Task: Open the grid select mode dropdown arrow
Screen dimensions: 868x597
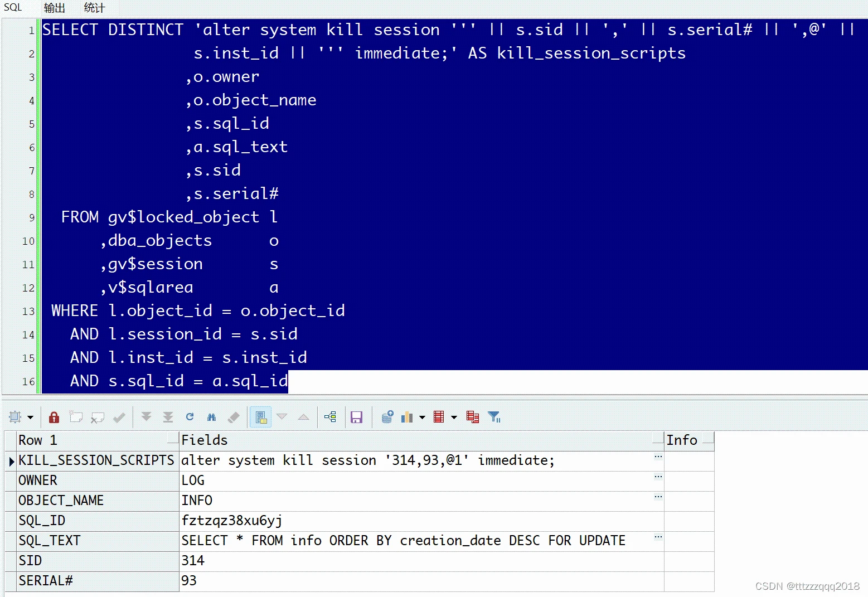Action: [30, 417]
